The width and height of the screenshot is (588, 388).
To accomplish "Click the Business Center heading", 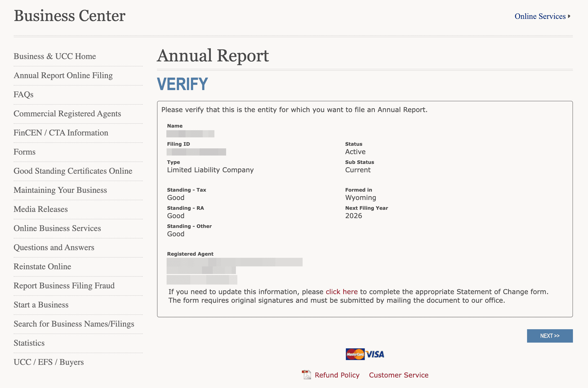I will coord(70,16).
